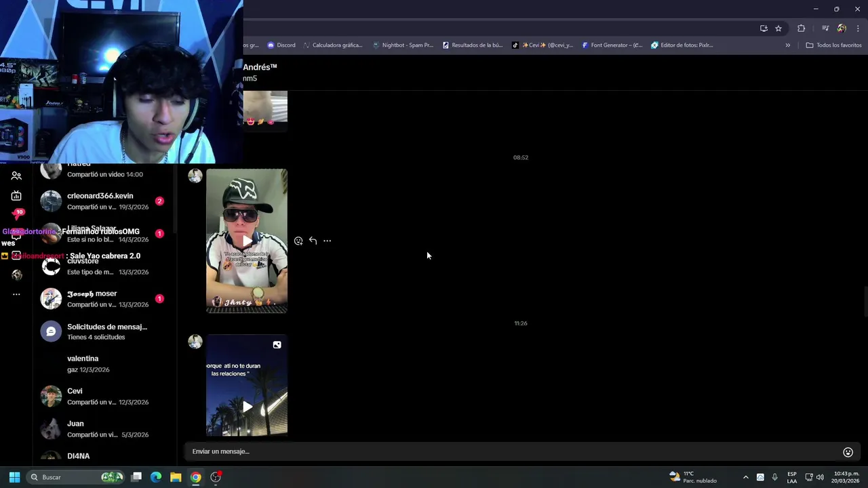Open the volume speaker tray icon
This screenshot has height=488, width=868.
tap(820, 477)
